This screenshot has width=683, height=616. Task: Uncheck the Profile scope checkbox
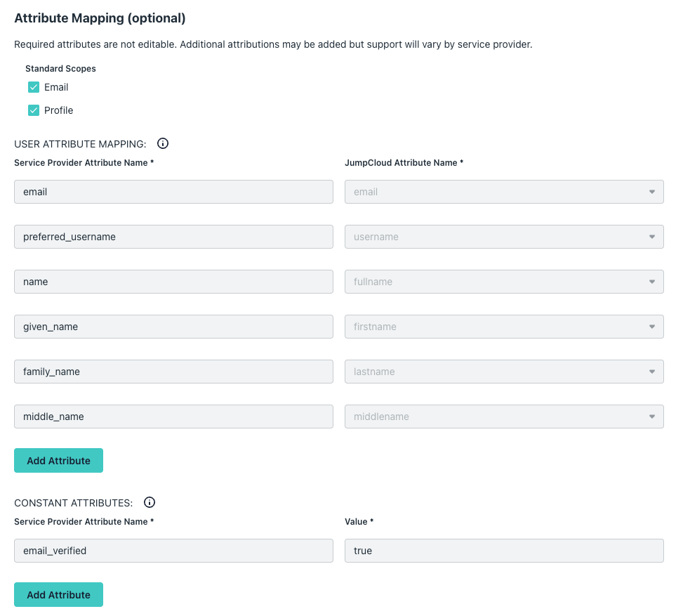pyautogui.click(x=34, y=111)
